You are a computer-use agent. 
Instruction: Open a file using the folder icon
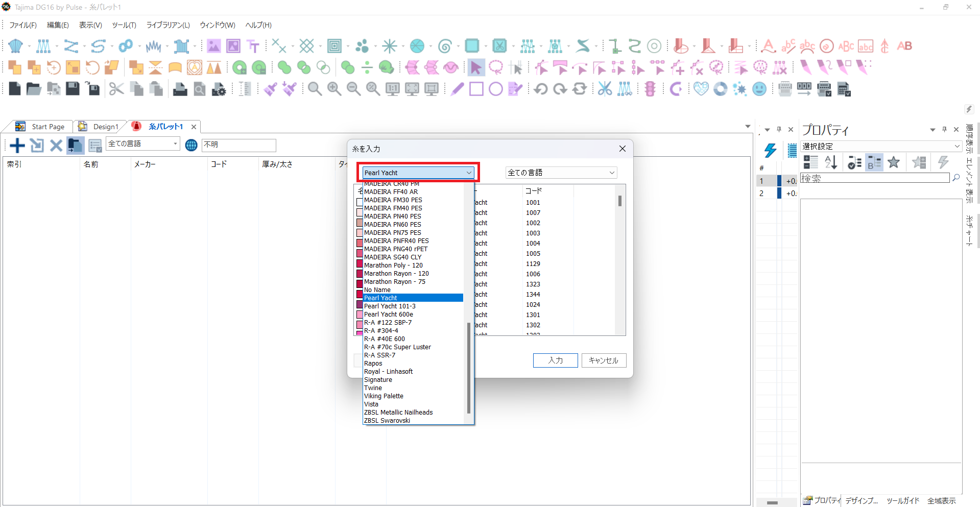click(34, 89)
